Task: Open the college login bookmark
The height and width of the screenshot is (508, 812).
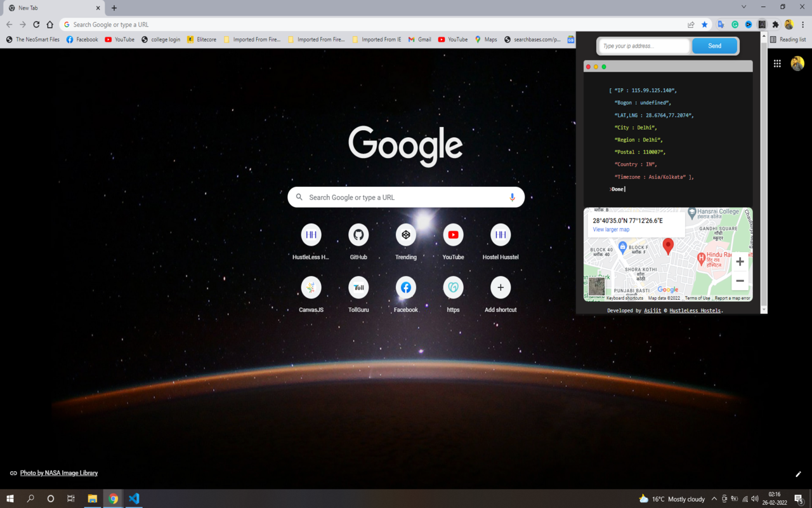Action: click(x=160, y=39)
